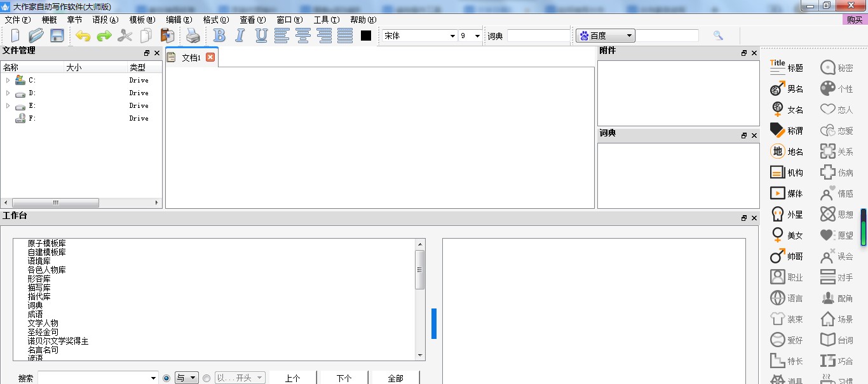
Task: Click the print icon in toolbar
Action: coord(193,36)
